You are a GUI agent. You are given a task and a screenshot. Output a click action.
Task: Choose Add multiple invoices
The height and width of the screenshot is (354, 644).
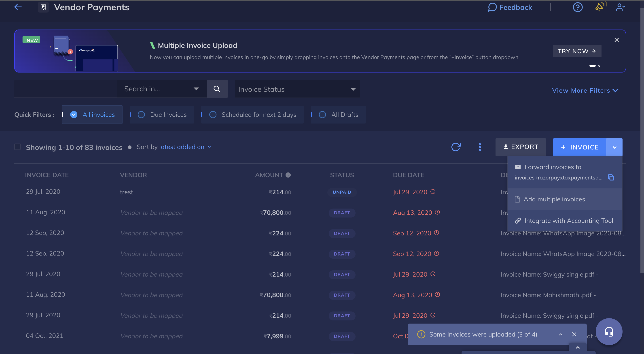(x=564, y=199)
